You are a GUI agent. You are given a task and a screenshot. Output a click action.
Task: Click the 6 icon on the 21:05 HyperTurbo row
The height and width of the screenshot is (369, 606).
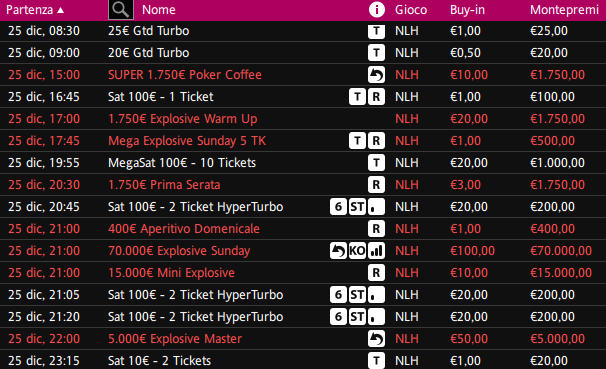[x=339, y=296]
